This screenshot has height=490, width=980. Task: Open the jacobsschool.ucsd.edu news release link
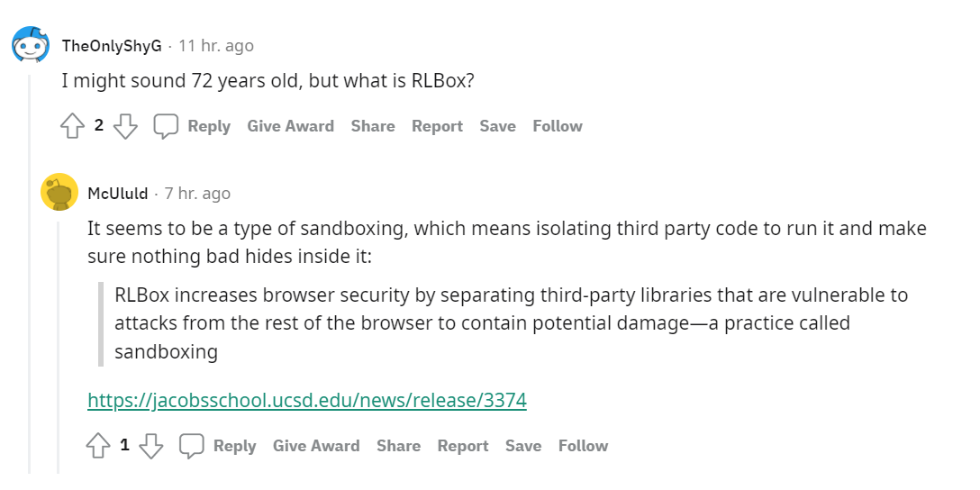point(307,400)
